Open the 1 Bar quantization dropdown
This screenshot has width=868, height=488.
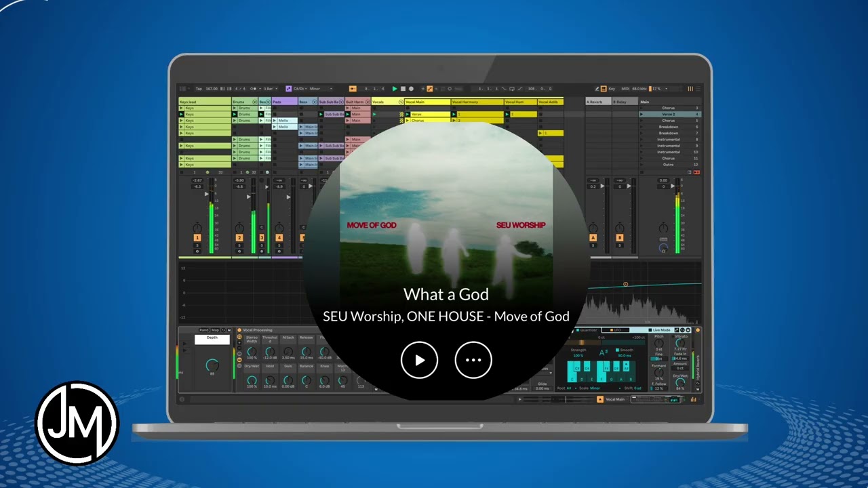click(271, 89)
